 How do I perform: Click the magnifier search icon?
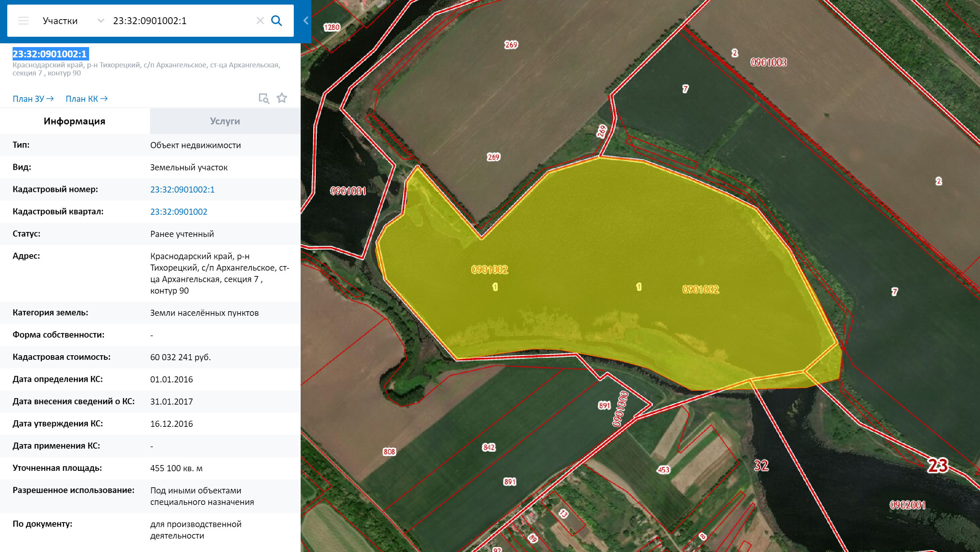click(277, 21)
